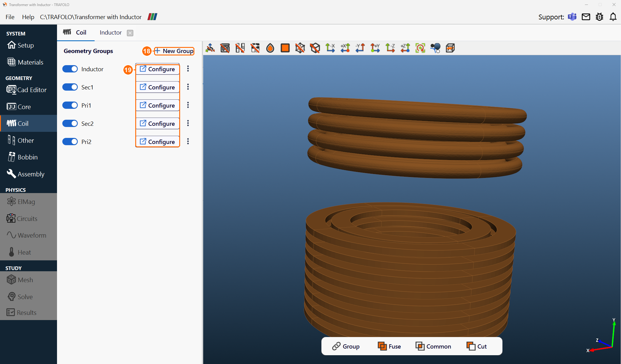Open options menu for Pri2 group
Screen dimensions: 621x364
(188, 141)
